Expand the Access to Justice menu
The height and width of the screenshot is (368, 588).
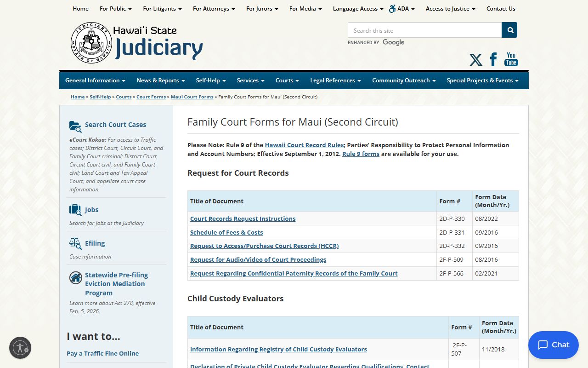(451, 8)
